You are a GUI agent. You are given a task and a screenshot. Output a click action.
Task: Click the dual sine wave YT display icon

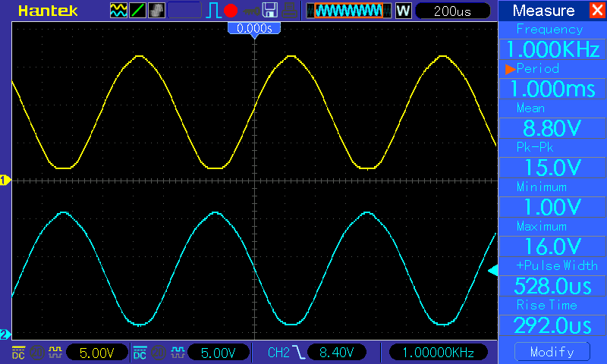point(118,11)
